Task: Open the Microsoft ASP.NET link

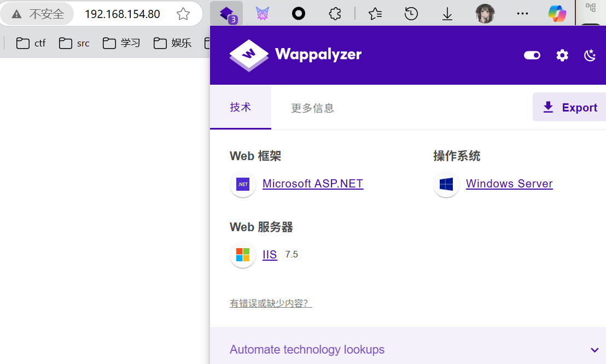Action: (313, 184)
